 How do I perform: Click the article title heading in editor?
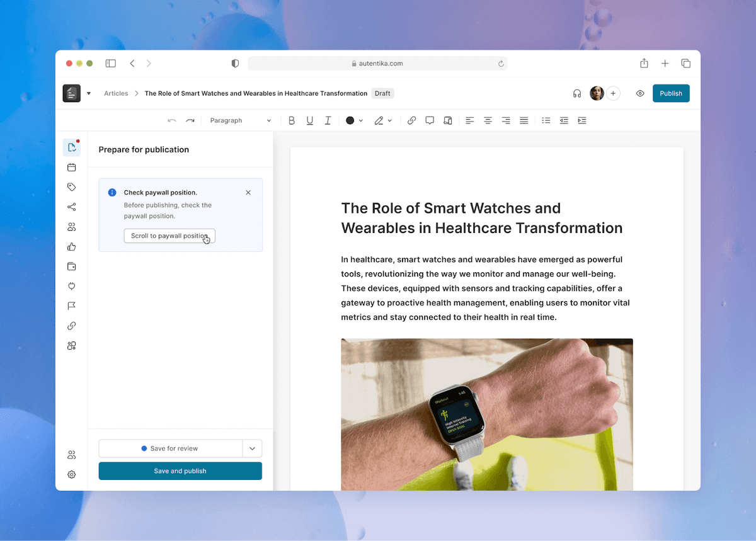(482, 218)
